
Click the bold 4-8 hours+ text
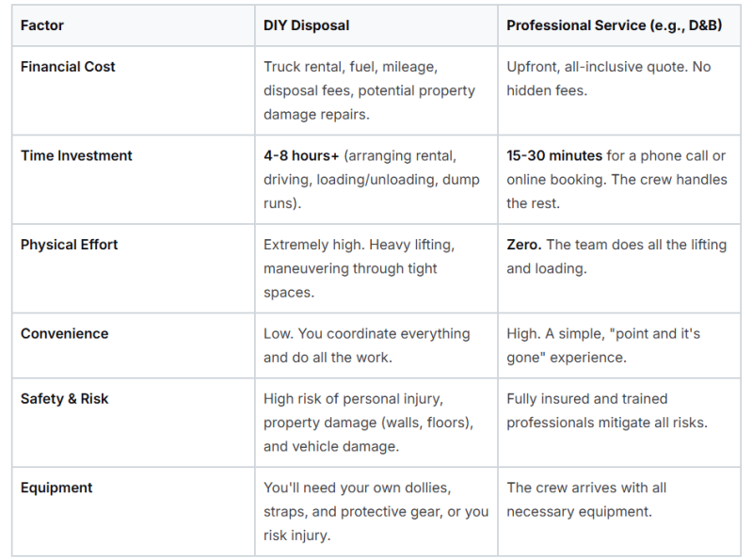[x=301, y=156]
